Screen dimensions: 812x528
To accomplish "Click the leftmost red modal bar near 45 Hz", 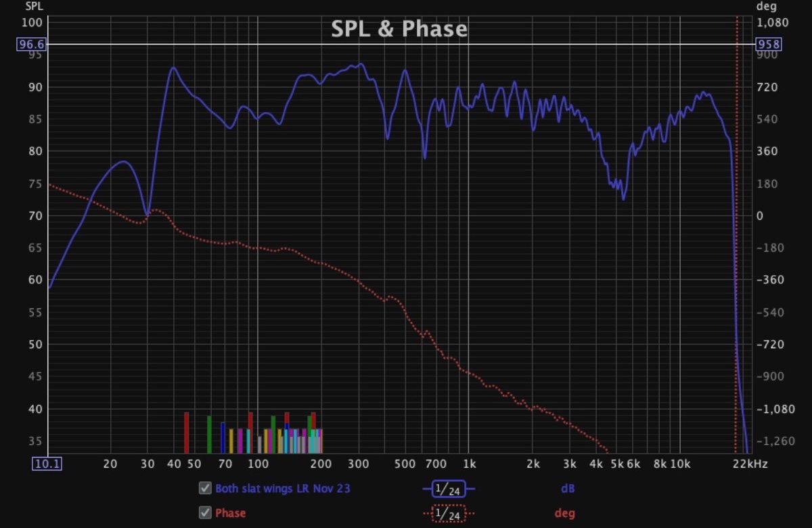I will (186, 433).
